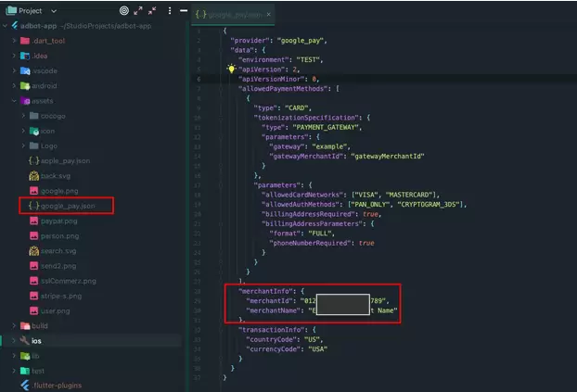
Task: Click the expand all icon in Project toolbar
Action: [x=138, y=11]
